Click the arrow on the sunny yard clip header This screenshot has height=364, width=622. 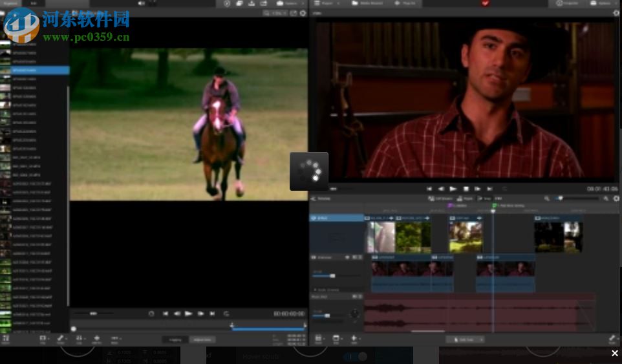(479, 218)
